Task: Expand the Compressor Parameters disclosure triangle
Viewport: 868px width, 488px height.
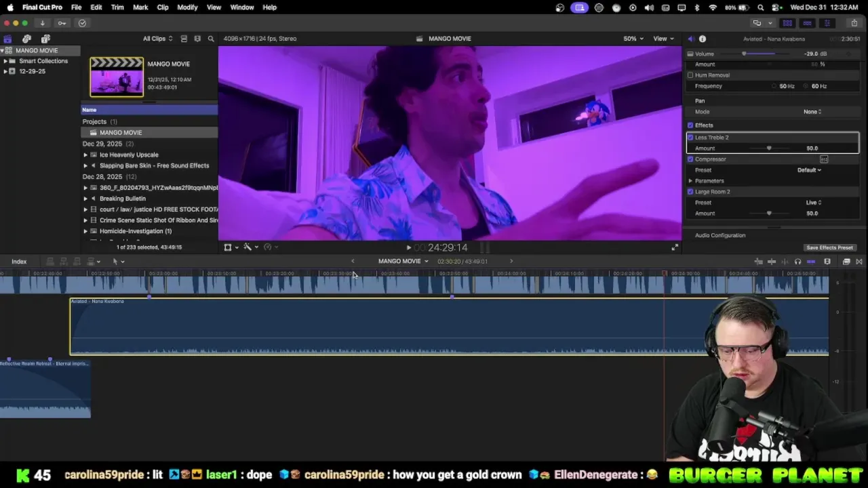Action: tap(690, 181)
